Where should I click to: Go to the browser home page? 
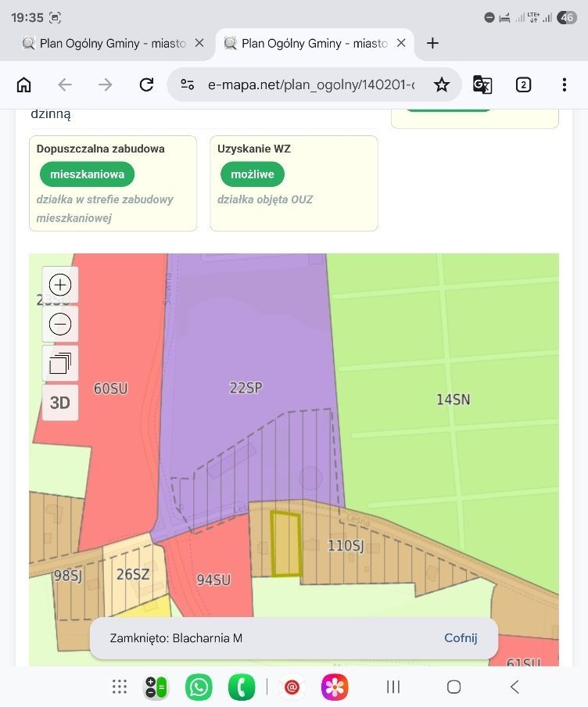24,84
